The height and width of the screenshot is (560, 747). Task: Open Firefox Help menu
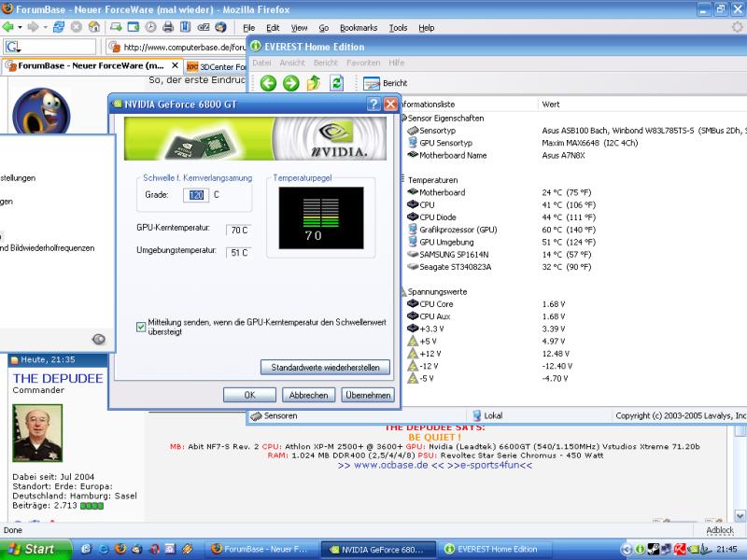[x=427, y=28]
